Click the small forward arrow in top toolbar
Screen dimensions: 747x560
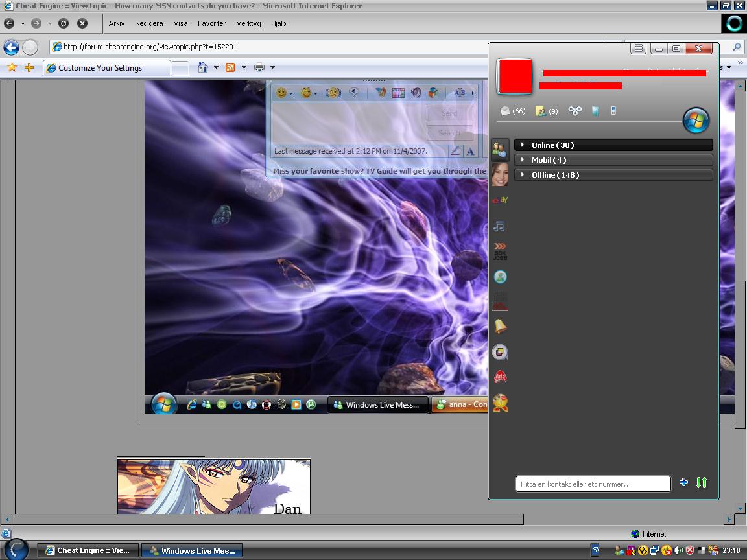(x=36, y=23)
